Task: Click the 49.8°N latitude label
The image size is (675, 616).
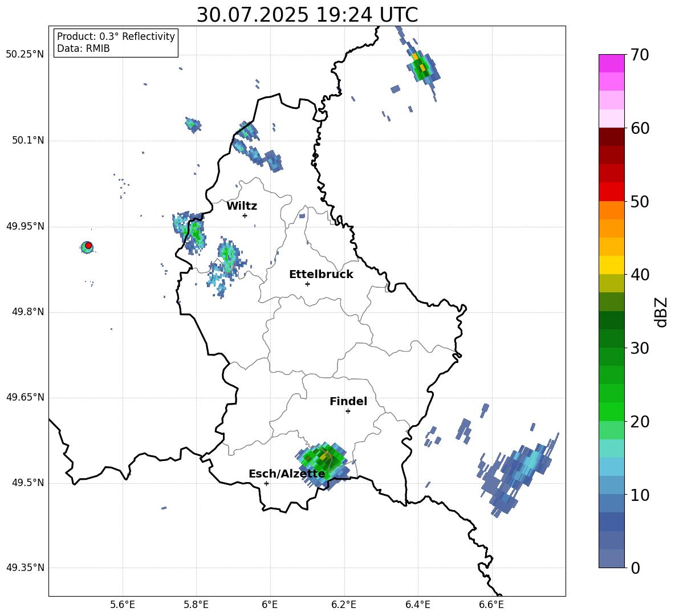Action: pos(28,312)
